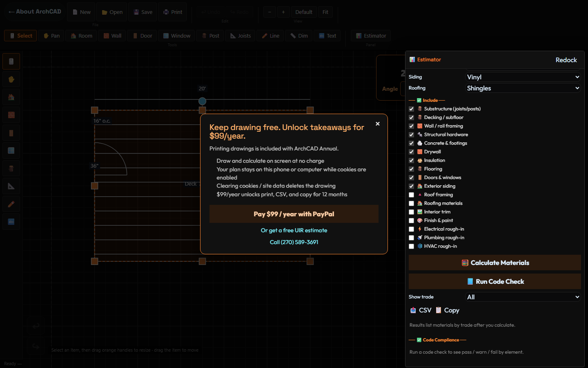This screenshot has height=368, width=588.
Task: Zoom in with the plus button
Action: (283, 12)
